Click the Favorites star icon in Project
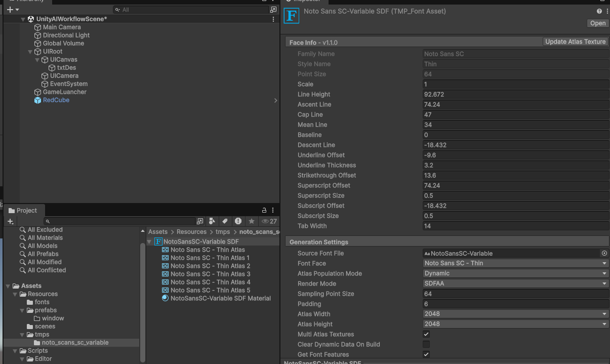Image resolution: width=610 pixels, height=364 pixels. pyautogui.click(x=251, y=221)
